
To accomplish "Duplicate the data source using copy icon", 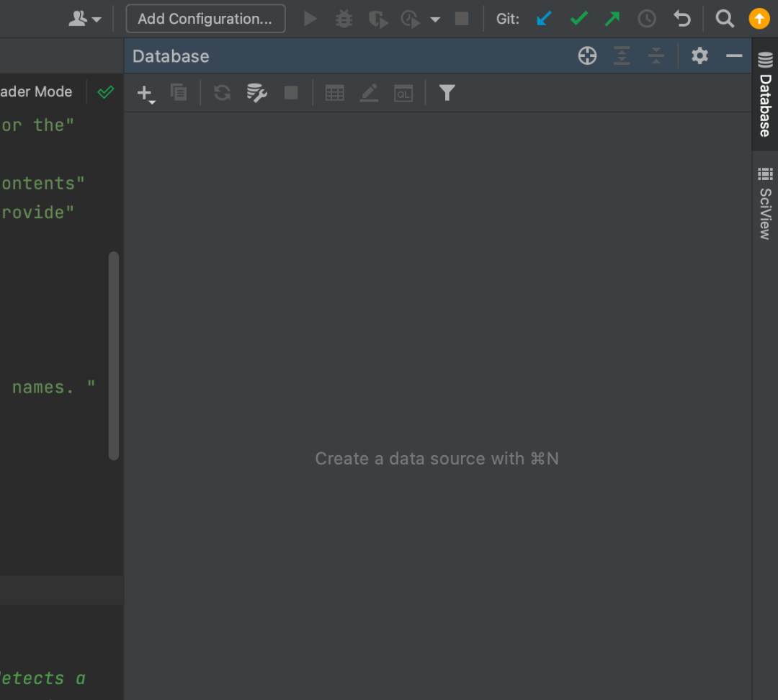I will pos(179,92).
